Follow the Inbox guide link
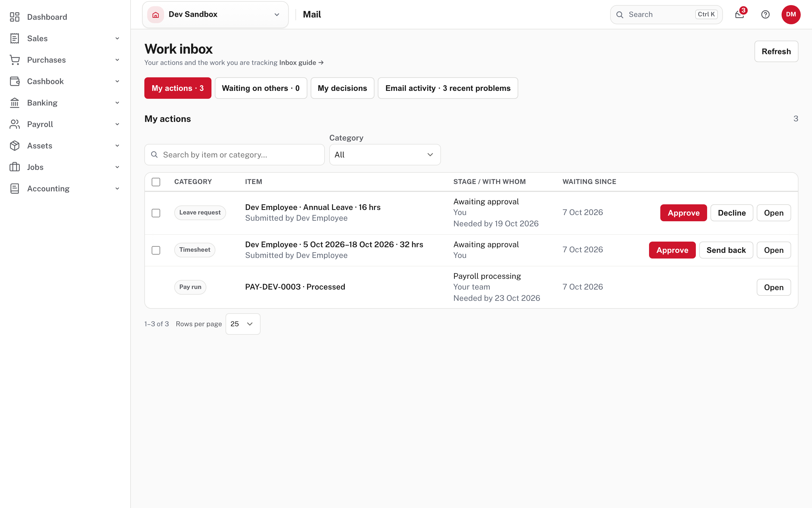812x508 pixels. click(x=301, y=62)
